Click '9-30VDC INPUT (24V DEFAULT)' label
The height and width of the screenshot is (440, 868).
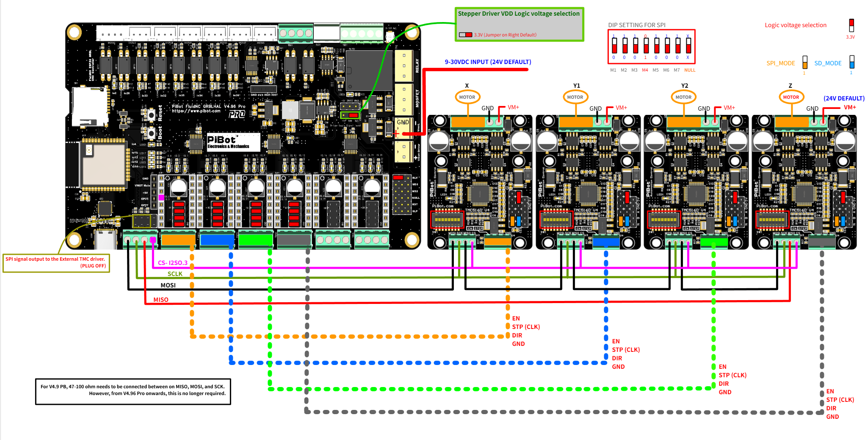point(488,62)
